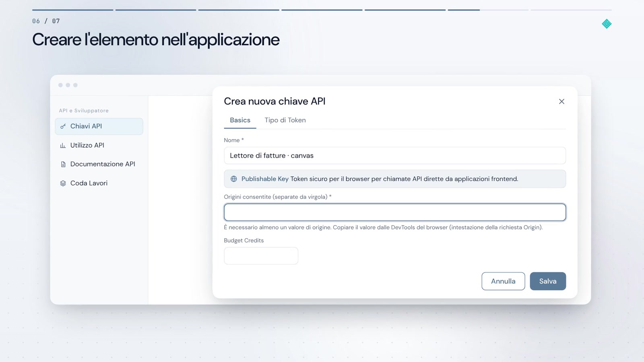Image resolution: width=644 pixels, height=362 pixels.
Task: Switch to the Tipo di Token tab
Action: click(x=285, y=120)
